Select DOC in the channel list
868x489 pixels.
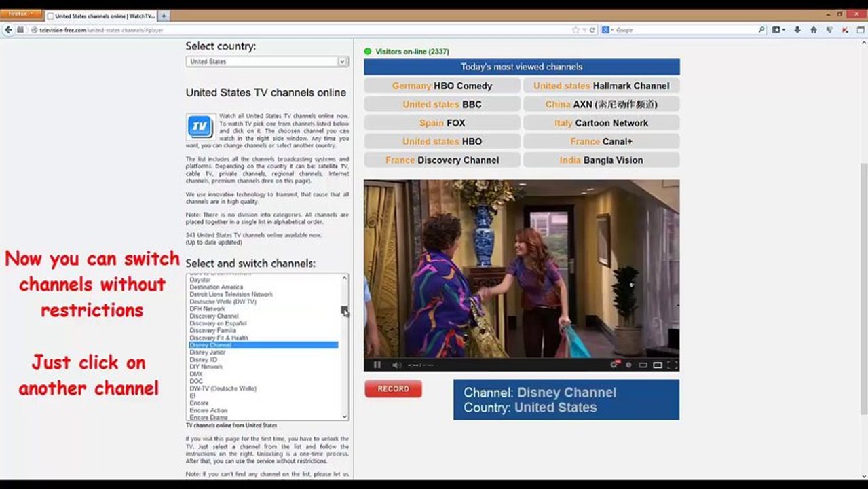point(263,382)
